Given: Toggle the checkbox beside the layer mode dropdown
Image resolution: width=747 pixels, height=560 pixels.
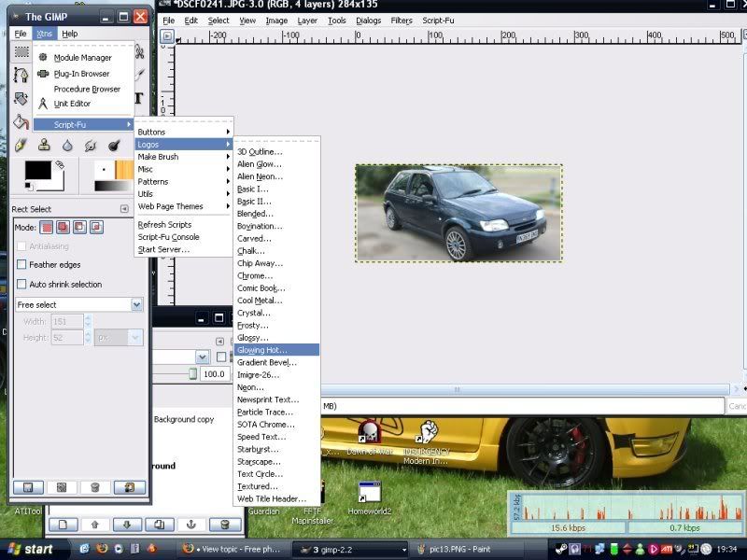Looking at the screenshot, I should [x=221, y=357].
